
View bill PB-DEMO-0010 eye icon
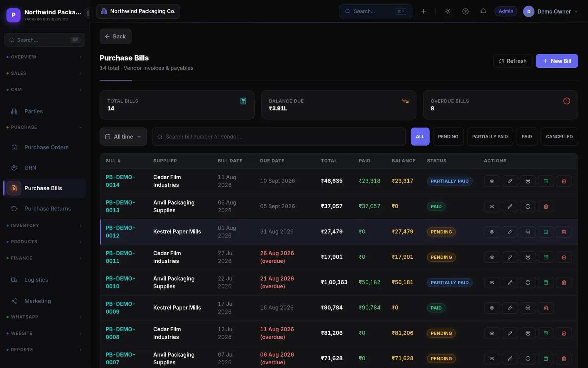tap(492, 283)
